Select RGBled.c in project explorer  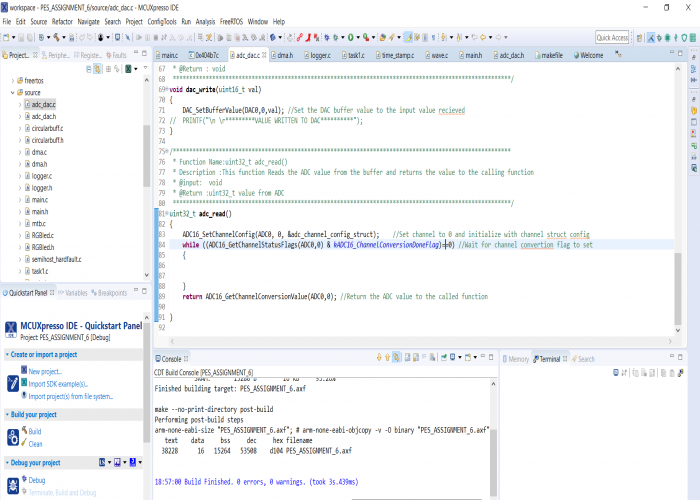[42, 235]
